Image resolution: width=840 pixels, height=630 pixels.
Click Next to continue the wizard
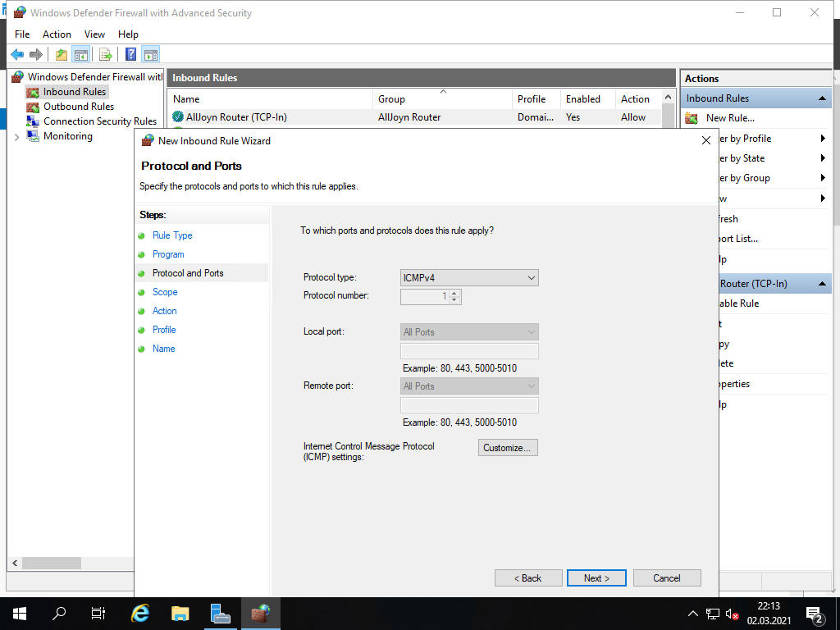click(x=596, y=578)
